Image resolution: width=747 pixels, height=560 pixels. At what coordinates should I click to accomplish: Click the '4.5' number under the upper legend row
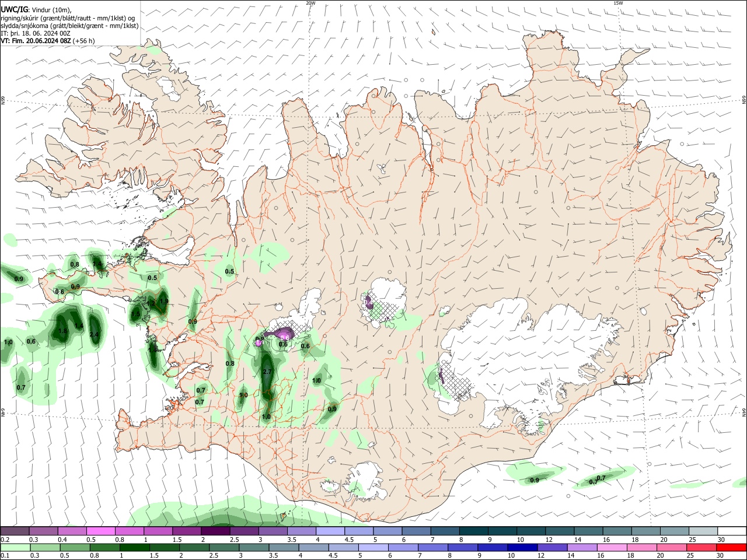[348, 540]
